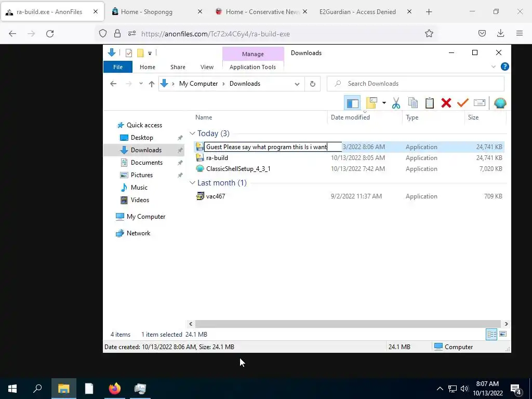The width and height of the screenshot is (532, 399).
Task: Sort by Size column header
Action: tap(473, 117)
